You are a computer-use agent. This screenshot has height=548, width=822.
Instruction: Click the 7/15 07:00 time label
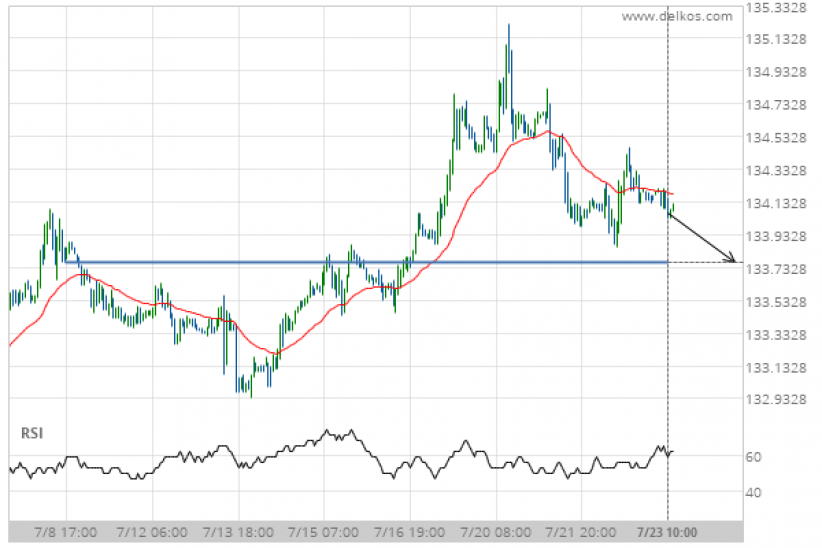[323, 533]
